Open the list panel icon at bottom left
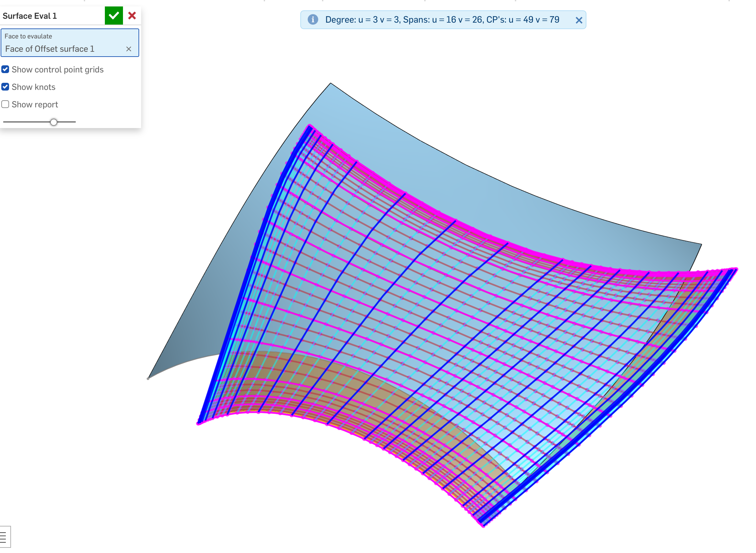This screenshot has height=553, width=756. pos(3,537)
